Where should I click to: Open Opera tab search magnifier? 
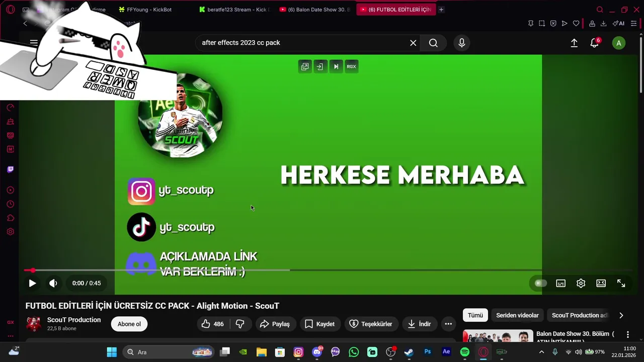point(600,10)
